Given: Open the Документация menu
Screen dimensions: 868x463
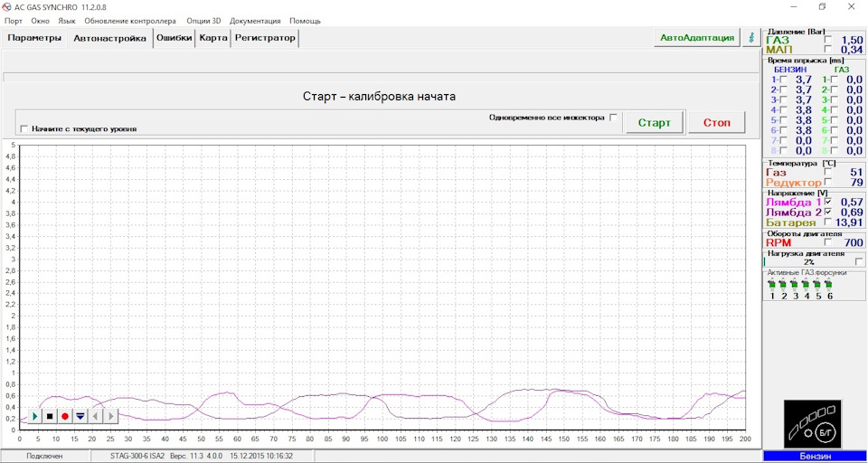Looking at the screenshot, I should (255, 21).
